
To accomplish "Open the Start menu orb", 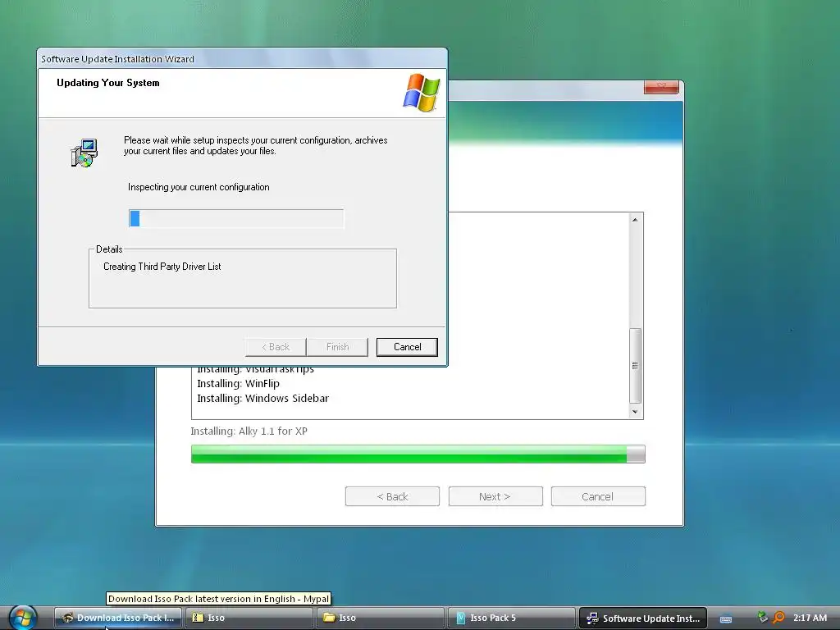I will click(22, 618).
